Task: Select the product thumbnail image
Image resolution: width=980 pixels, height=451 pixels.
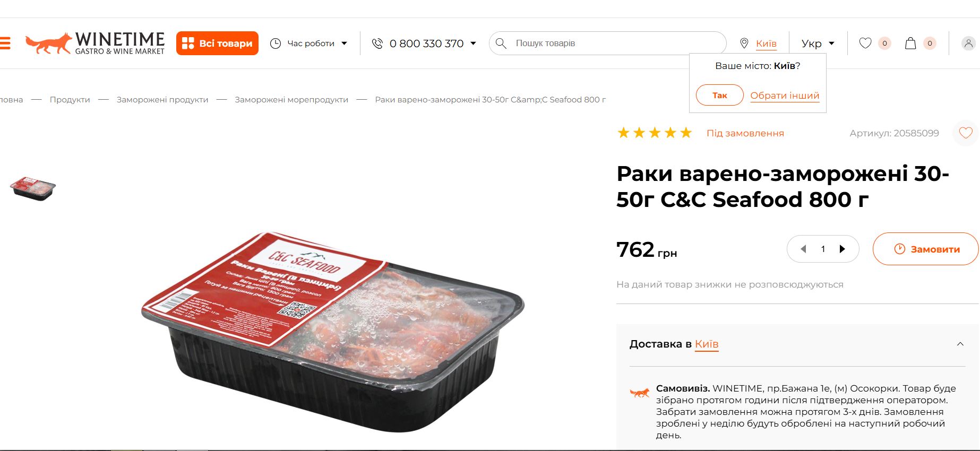Action: pyautogui.click(x=33, y=188)
